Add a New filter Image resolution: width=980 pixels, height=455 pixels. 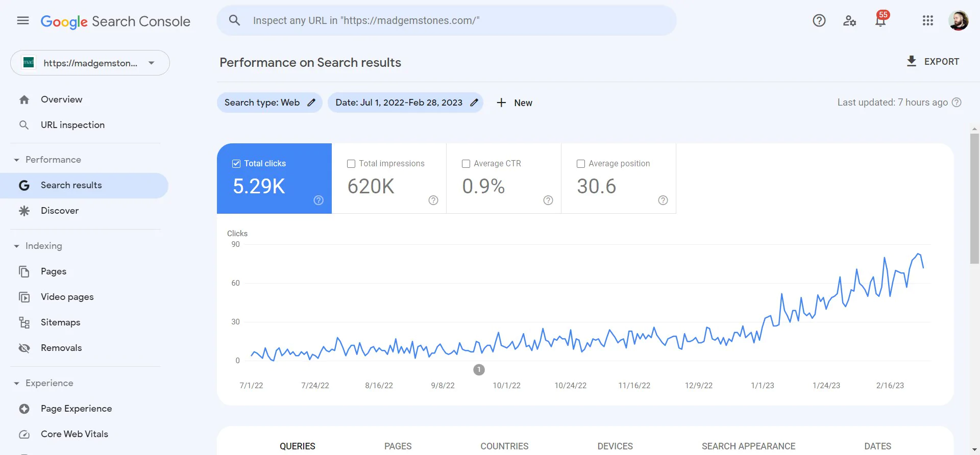point(514,103)
